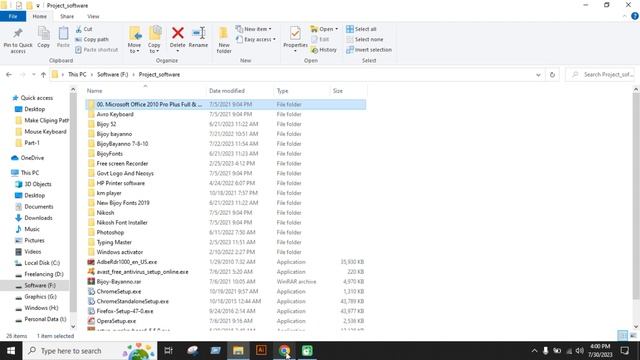The height and width of the screenshot is (360, 640).
Task: Click the Search Project_software field
Action: (600, 75)
